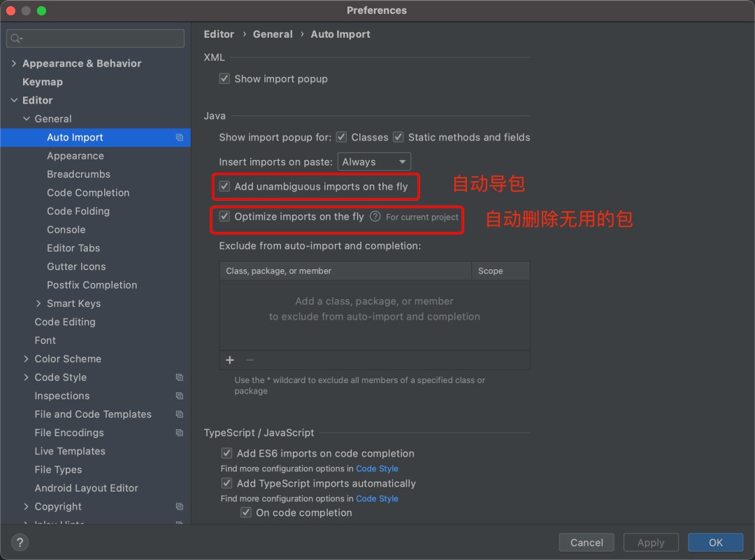Select Code Completion in the sidebar
This screenshot has width=755, height=560.
[87, 192]
